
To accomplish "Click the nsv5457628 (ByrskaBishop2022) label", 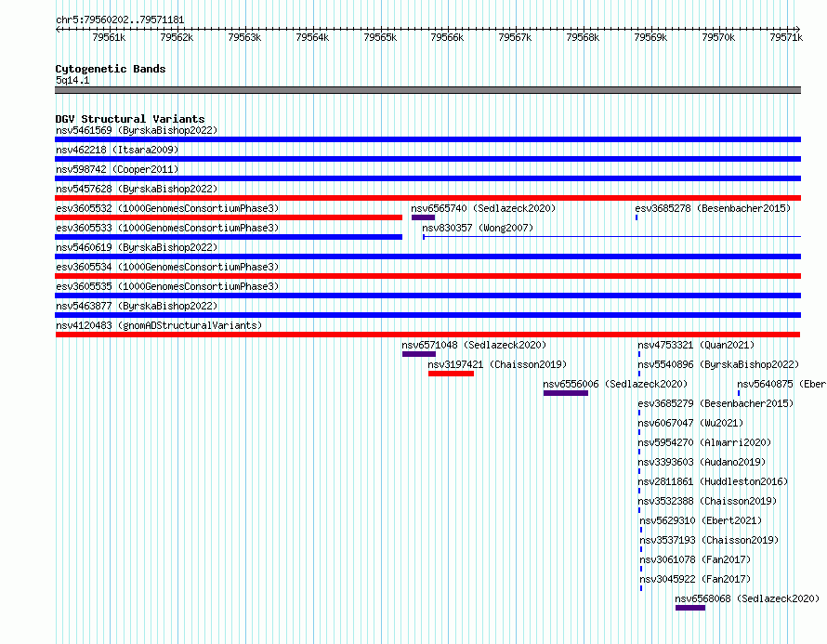I will coord(137,189).
